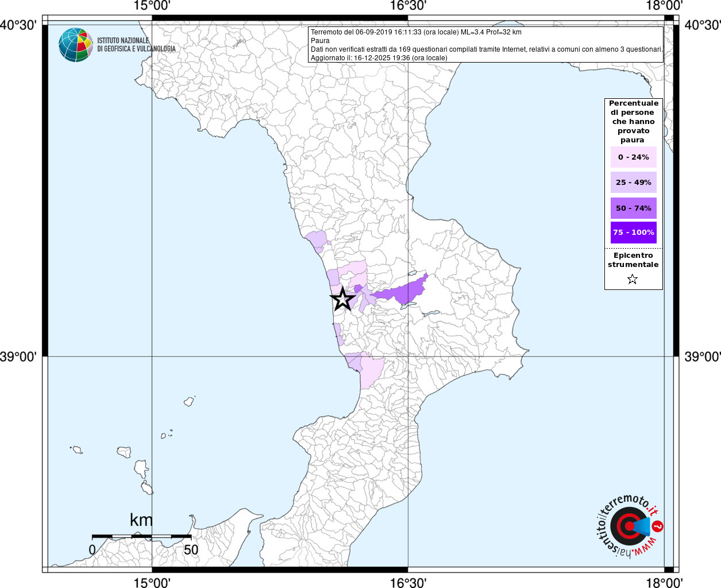
Task: Click the 'km' scale bar label
Action: click(141, 520)
